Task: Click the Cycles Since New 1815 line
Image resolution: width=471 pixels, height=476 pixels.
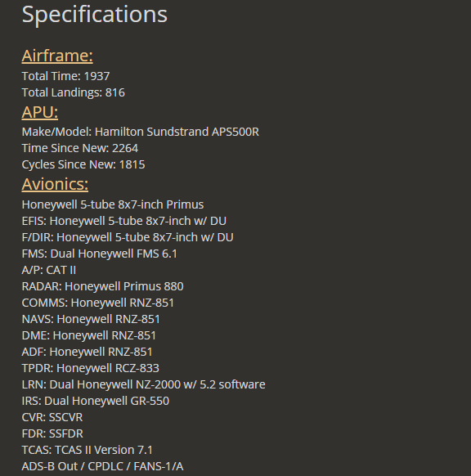Action: [x=83, y=164]
